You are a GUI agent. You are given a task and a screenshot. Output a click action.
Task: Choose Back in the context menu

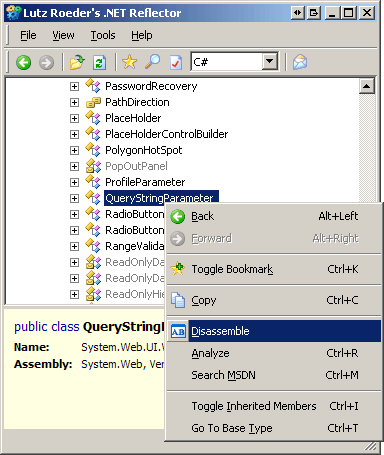[274, 216]
